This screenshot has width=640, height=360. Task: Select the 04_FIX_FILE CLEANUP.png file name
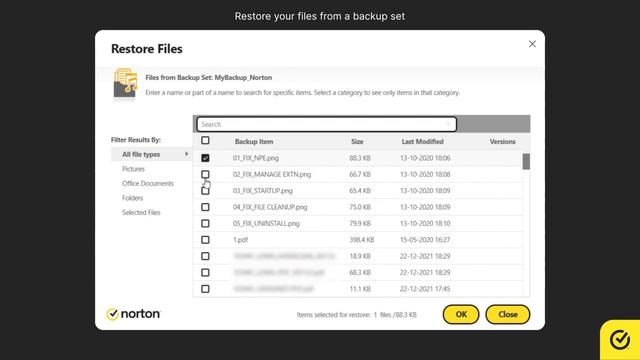point(270,207)
